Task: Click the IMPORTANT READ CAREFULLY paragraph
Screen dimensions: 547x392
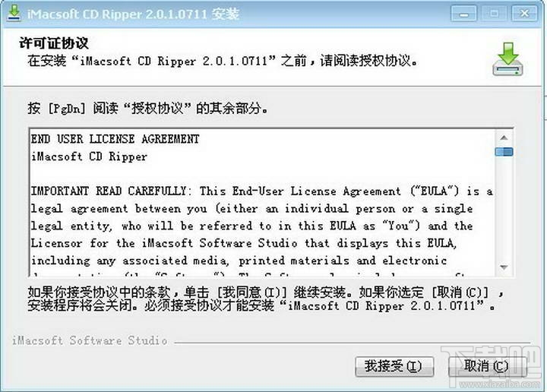Action: pyautogui.click(x=261, y=226)
